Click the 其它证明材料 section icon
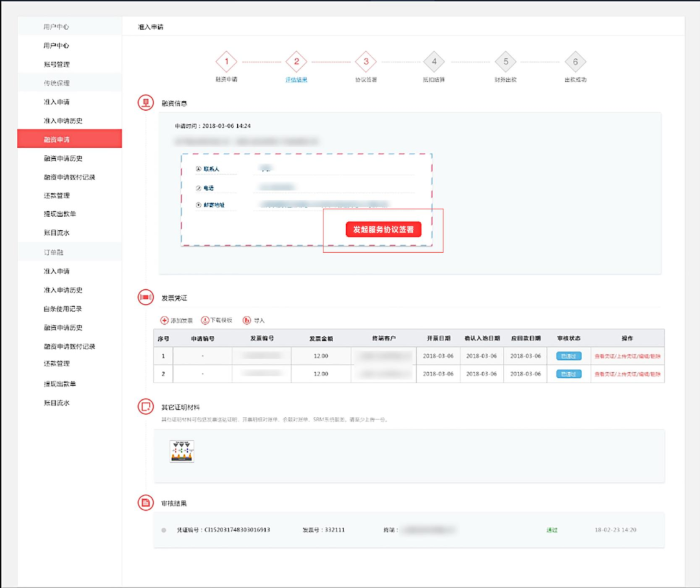 click(146, 407)
